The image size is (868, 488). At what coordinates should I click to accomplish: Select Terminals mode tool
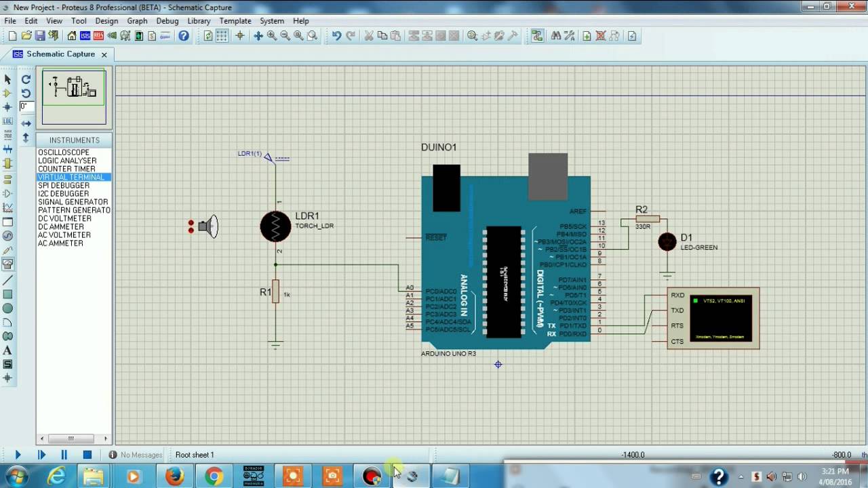(8, 179)
